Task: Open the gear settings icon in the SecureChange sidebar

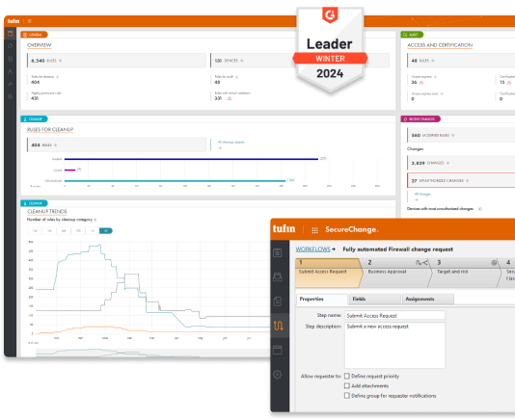Action: [x=278, y=374]
